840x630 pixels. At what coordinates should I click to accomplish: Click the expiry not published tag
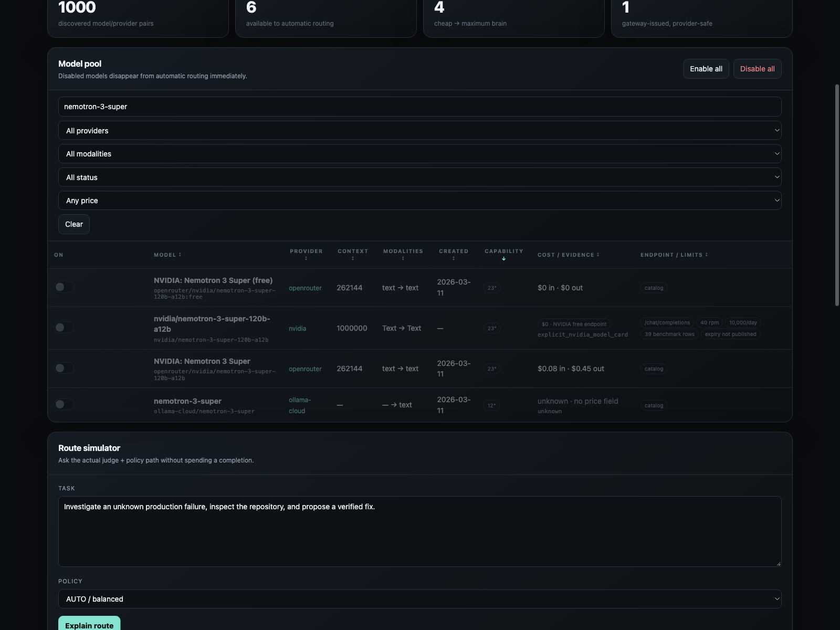coord(730,334)
